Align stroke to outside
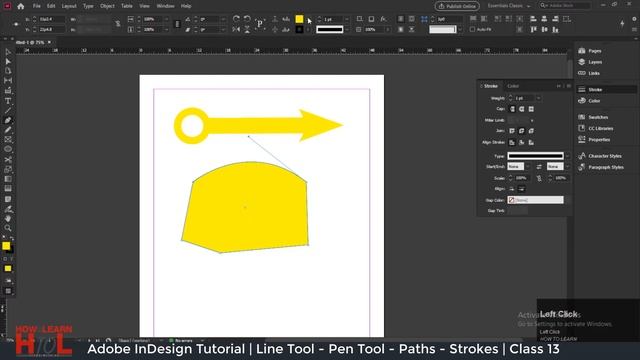The width and height of the screenshot is (640, 360). click(x=531, y=142)
